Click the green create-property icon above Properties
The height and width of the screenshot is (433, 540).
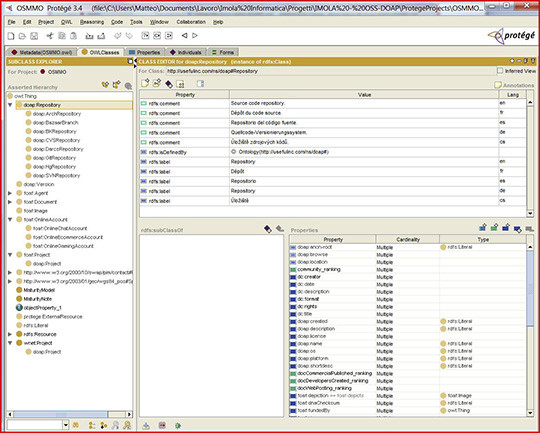coord(495,228)
